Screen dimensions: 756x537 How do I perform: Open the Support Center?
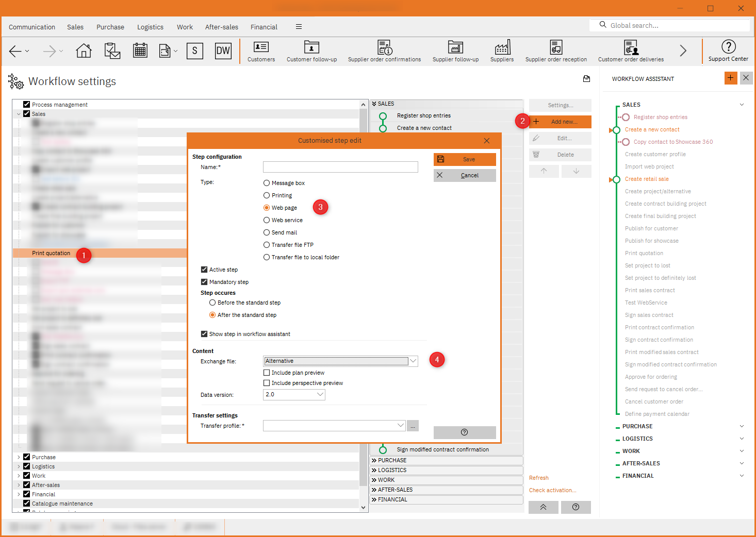coord(728,51)
